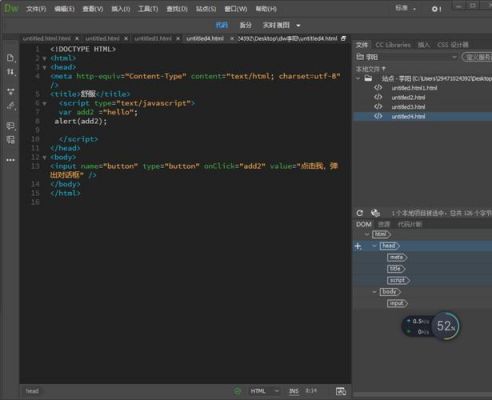Switch to 代码 code view button
The height and width of the screenshot is (400, 492).
222,25
